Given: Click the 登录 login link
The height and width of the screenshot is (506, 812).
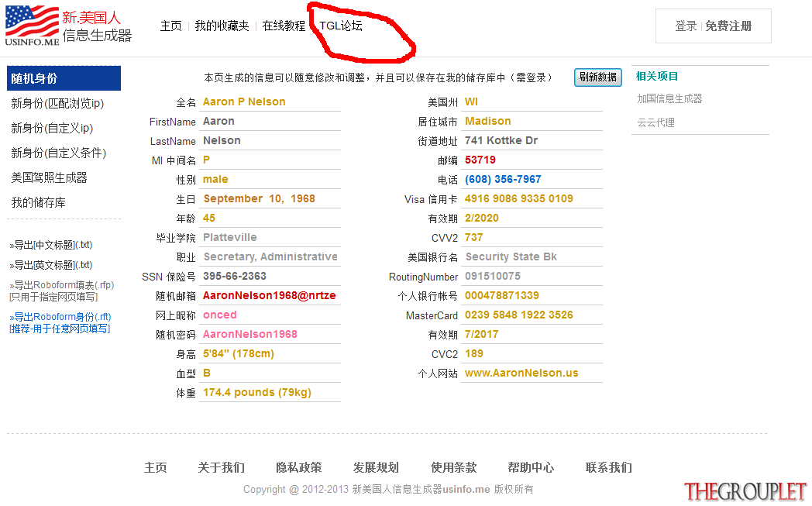Looking at the screenshot, I should [x=686, y=26].
